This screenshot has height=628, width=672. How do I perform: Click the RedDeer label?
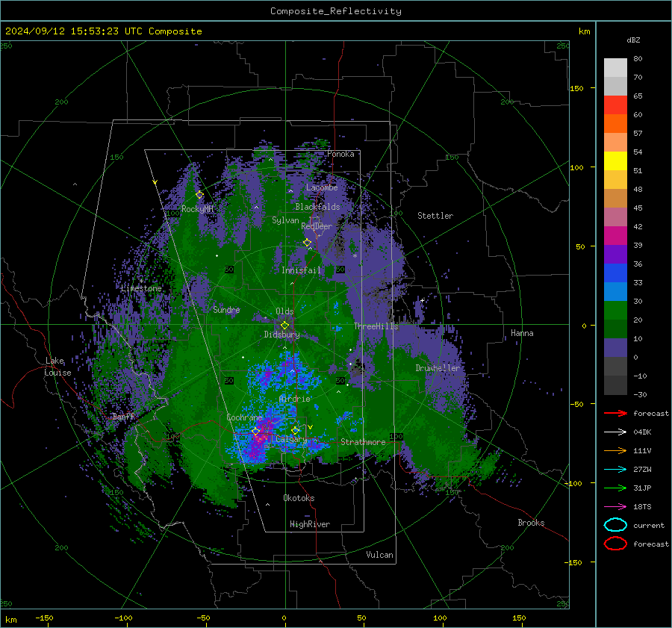tap(317, 226)
